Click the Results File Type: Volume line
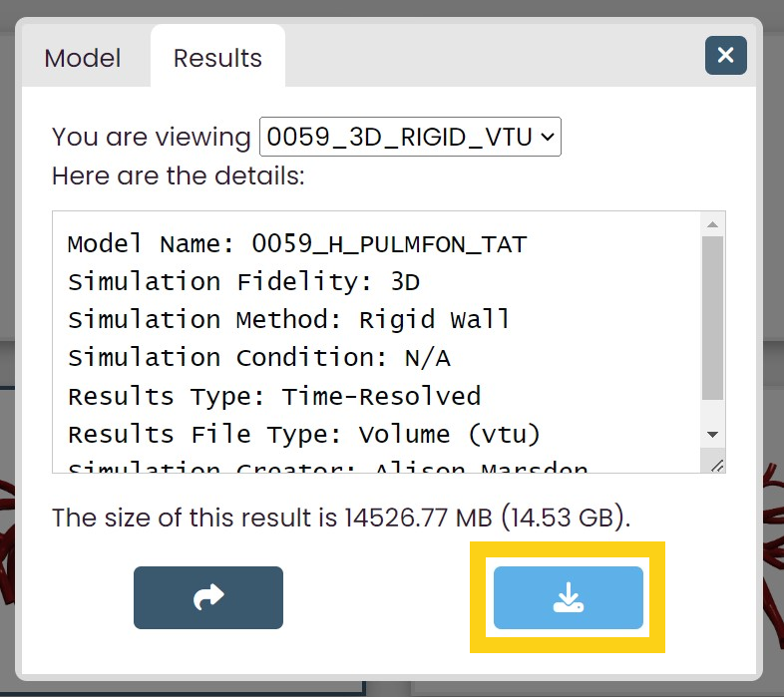Screen dimensions: 784x697 pyautogui.click(x=304, y=435)
